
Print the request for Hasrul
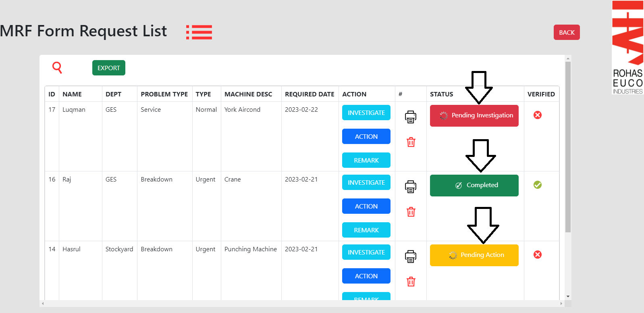pos(411,257)
